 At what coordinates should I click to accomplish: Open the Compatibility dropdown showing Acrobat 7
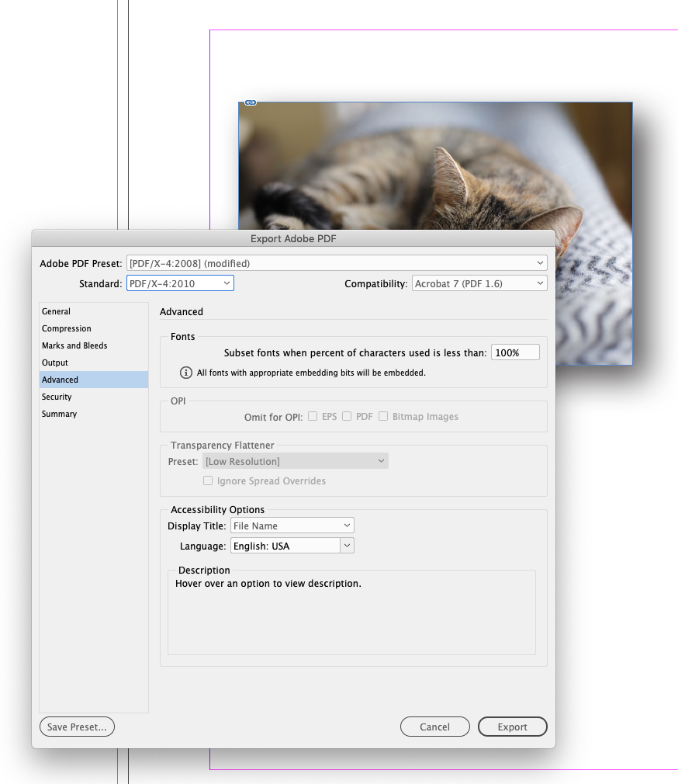(x=479, y=283)
